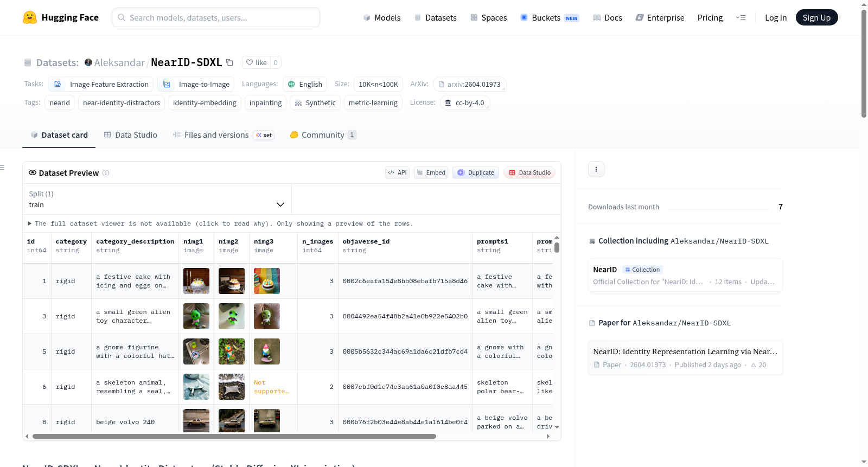Open the NearID paper card
Image resolution: width=868 pixels, height=467 pixels.
tap(685, 357)
